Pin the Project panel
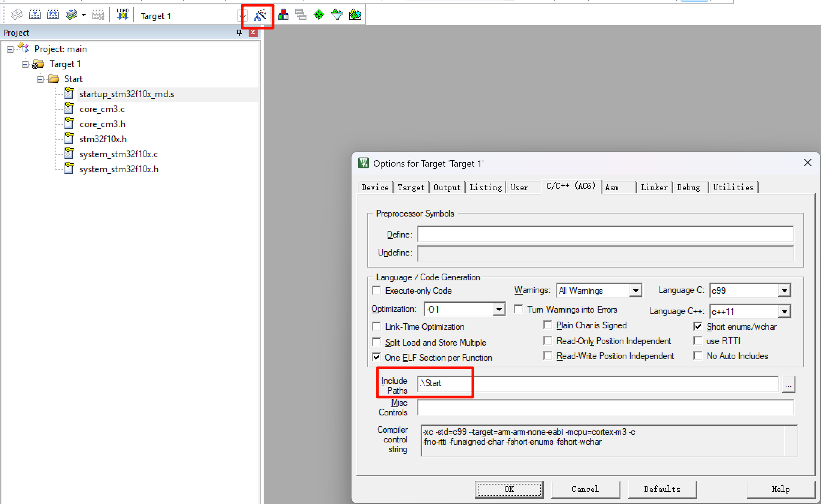The image size is (821, 504). tap(239, 33)
